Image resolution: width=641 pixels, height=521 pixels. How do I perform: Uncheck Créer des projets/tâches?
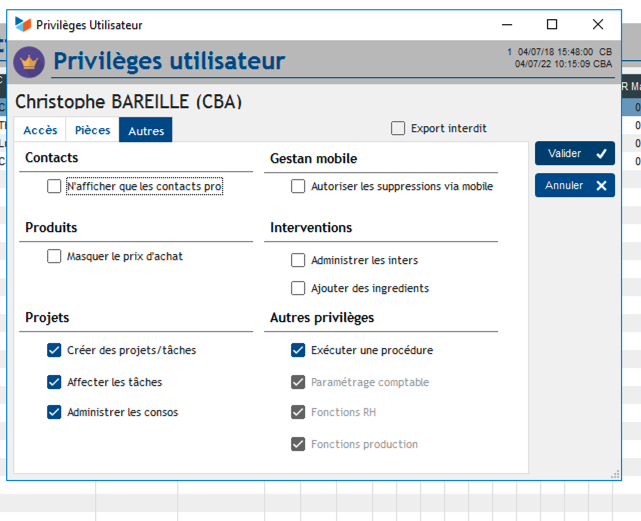point(54,350)
